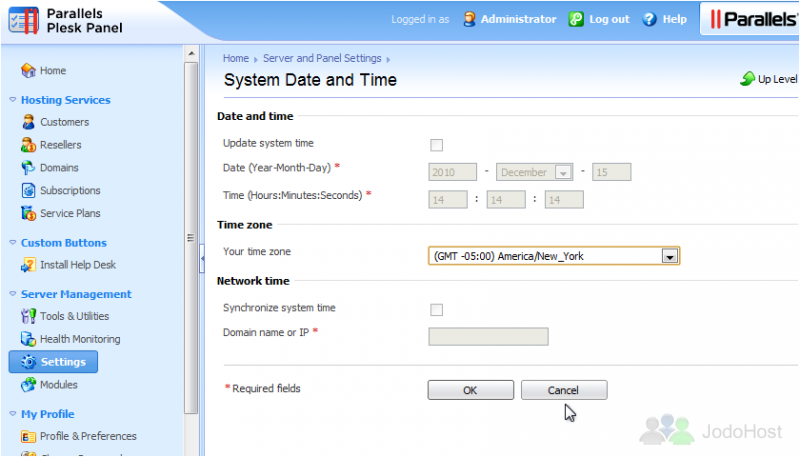
Task: Collapse the Custom Buttons section
Action: [x=13, y=243]
